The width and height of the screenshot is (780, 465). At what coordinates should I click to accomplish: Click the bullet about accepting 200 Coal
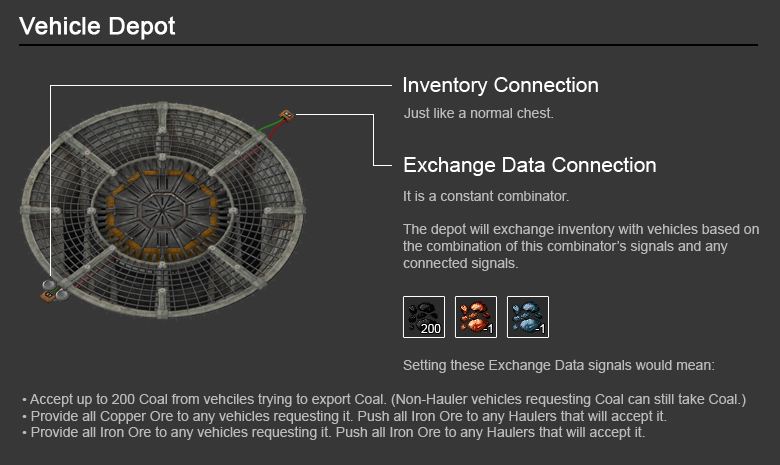click(384, 399)
